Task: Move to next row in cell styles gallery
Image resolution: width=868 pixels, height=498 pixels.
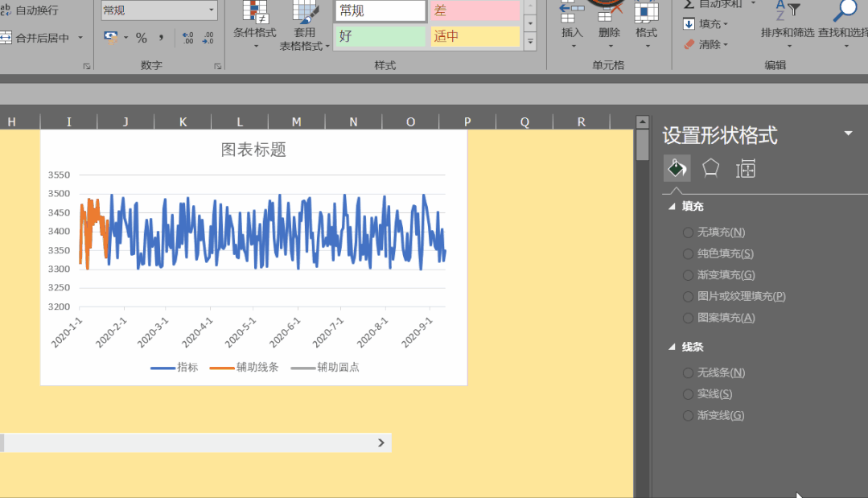Action: (530, 23)
